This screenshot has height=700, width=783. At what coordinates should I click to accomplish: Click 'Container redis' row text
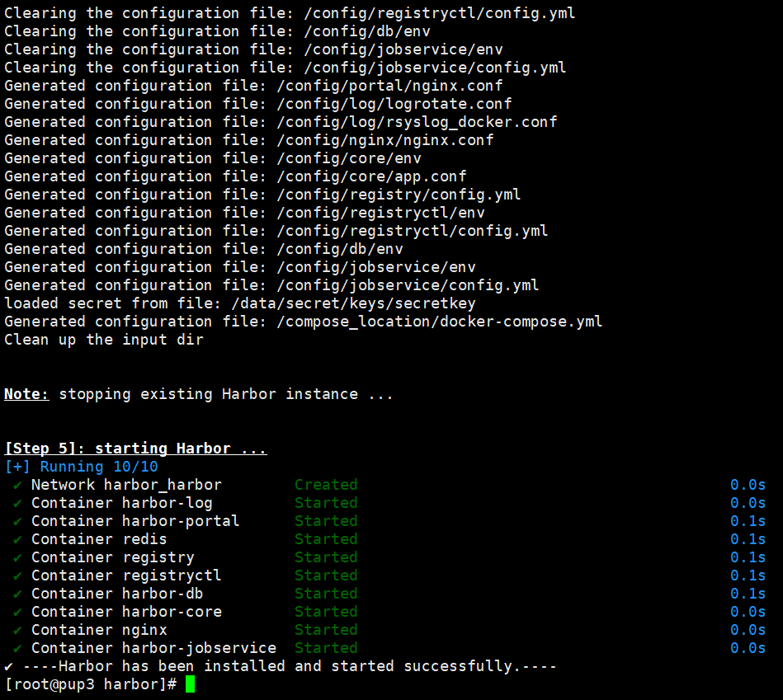click(99, 539)
